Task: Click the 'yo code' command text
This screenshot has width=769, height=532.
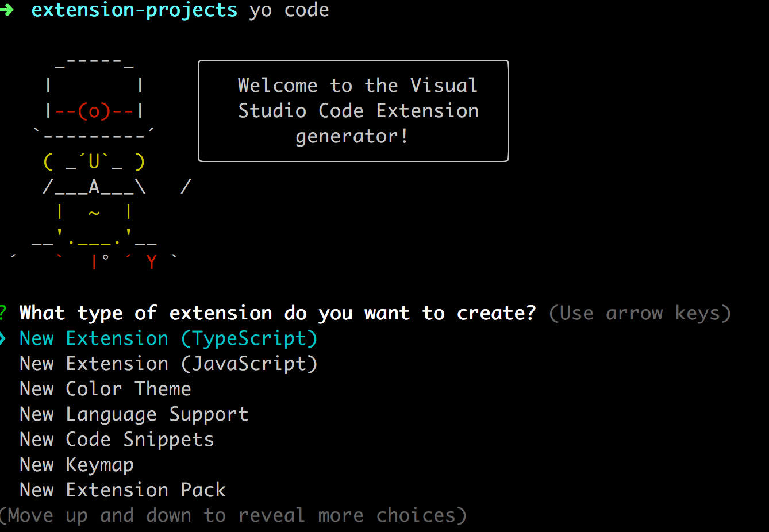Action: [289, 10]
